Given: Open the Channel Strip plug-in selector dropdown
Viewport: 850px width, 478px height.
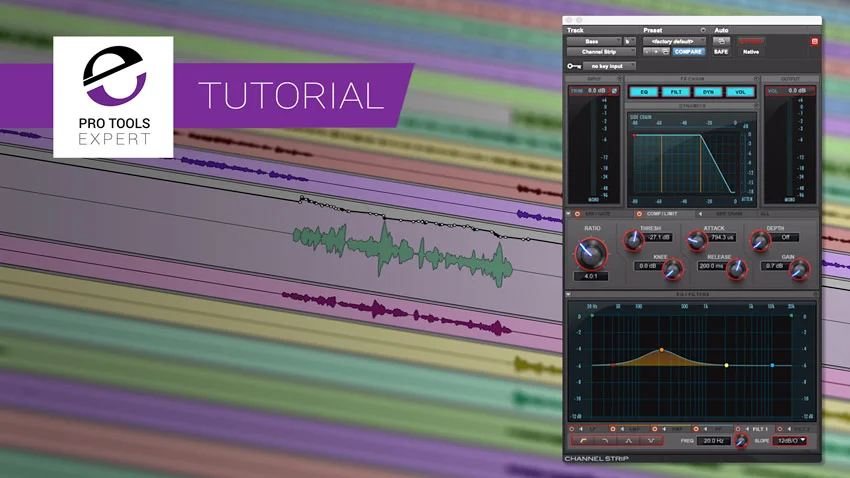Looking at the screenshot, I should pos(601,52).
